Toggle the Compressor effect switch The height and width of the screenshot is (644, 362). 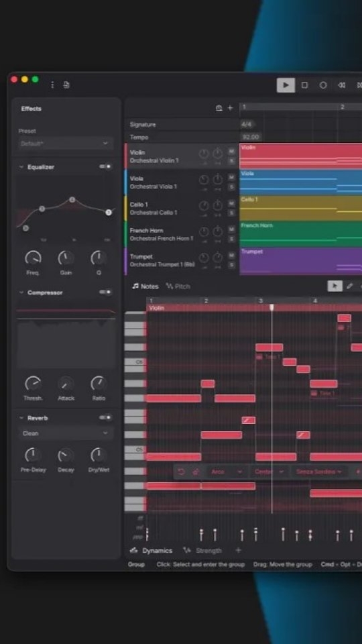pyautogui.click(x=105, y=292)
